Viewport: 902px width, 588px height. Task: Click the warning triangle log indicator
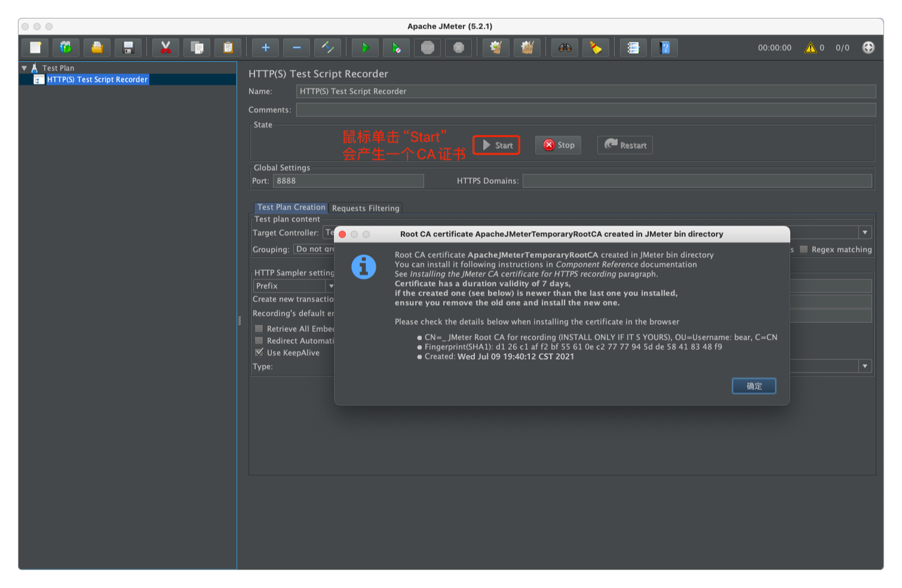point(811,48)
